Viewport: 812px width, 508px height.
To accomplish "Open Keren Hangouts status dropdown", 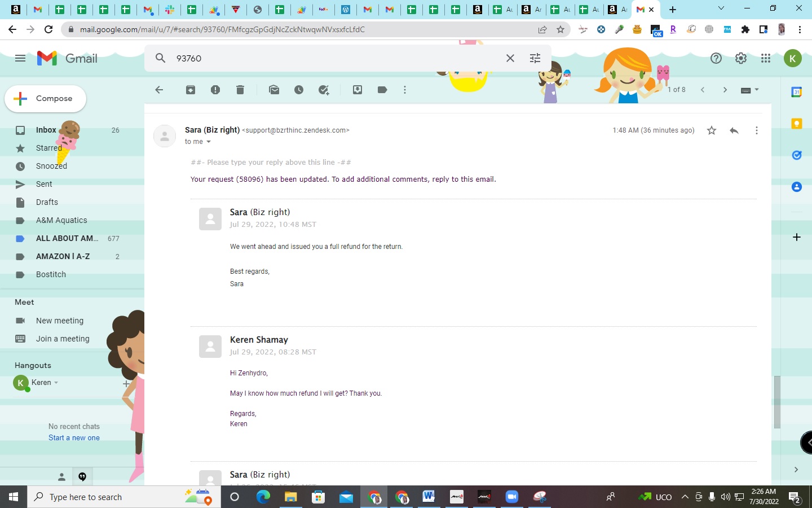I will pos(56,383).
